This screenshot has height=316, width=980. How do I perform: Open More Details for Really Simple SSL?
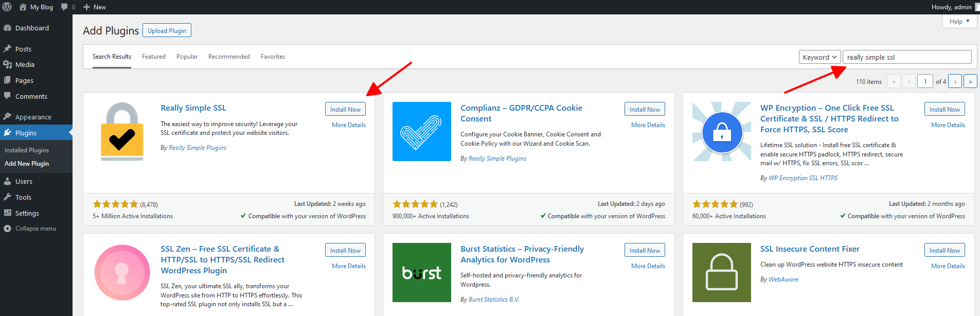coord(349,125)
